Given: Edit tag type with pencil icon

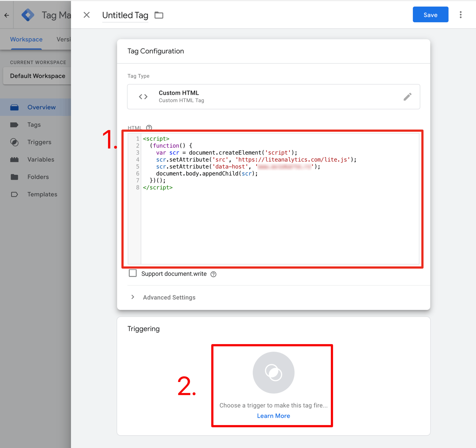Looking at the screenshot, I should (x=407, y=97).
